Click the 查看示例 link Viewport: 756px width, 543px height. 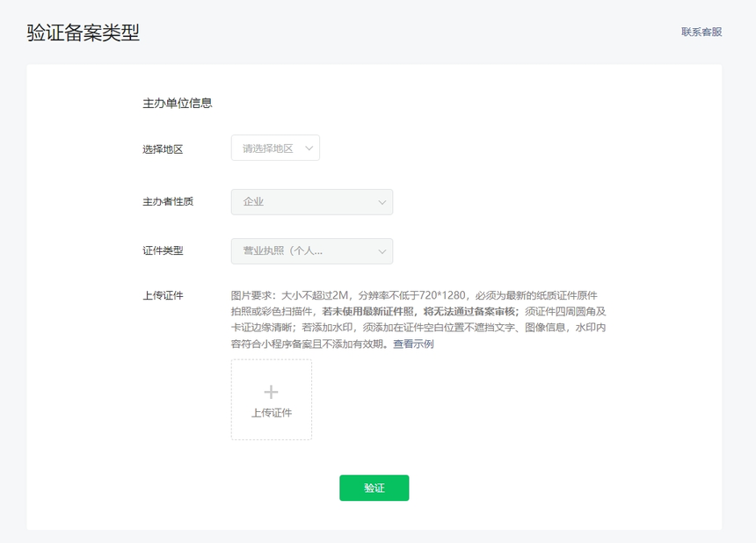tap(413, 344)
